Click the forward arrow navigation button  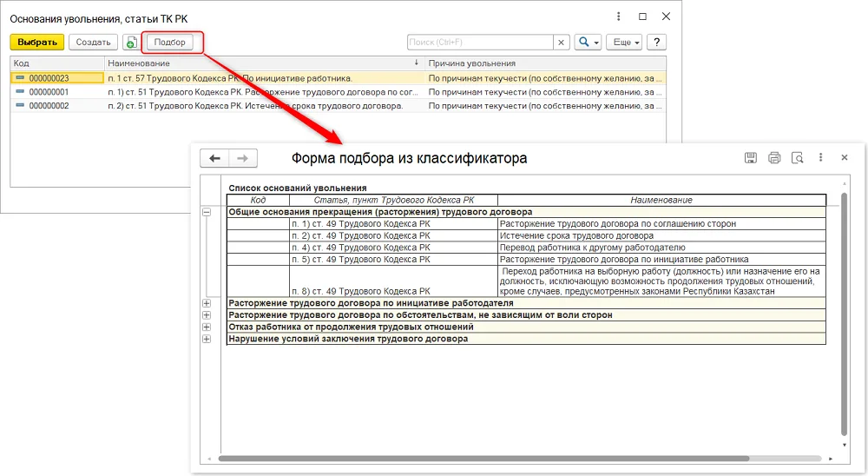coord(242,158)
